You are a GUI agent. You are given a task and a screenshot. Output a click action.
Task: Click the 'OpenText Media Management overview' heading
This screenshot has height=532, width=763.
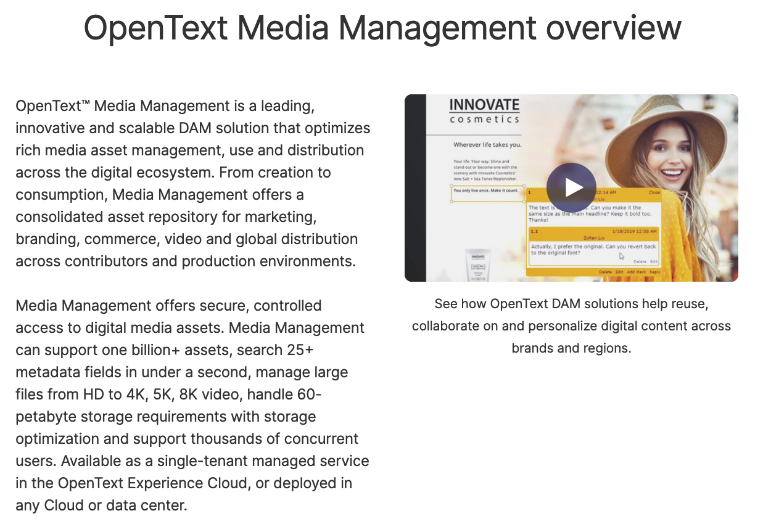382,28
